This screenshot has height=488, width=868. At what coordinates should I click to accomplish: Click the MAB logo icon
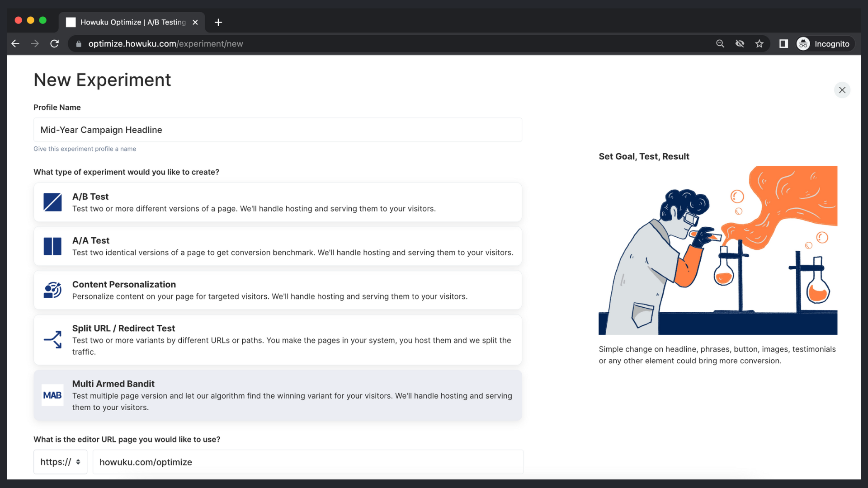click(x=52, y=395)
